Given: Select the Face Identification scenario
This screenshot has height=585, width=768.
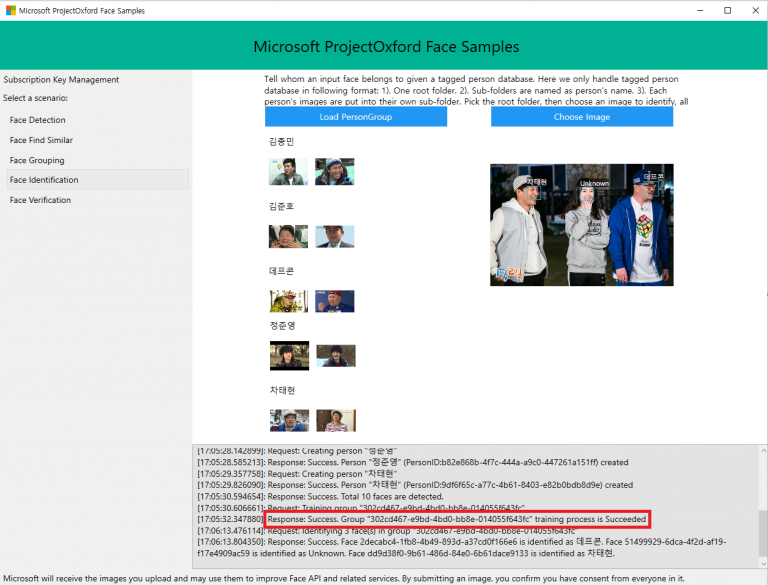Looking at the screenshot, I should pos(44,180).
